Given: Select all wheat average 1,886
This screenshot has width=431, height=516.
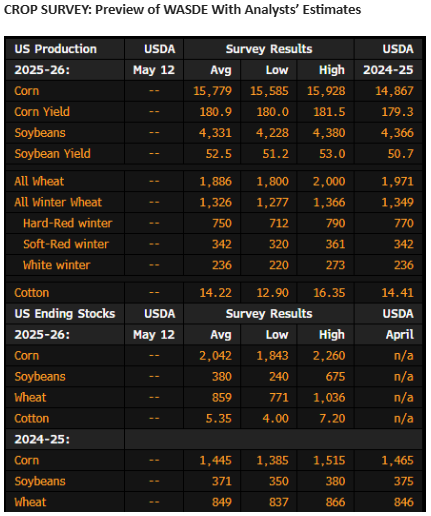Looking at the screenshot, I should coord(216,181).
